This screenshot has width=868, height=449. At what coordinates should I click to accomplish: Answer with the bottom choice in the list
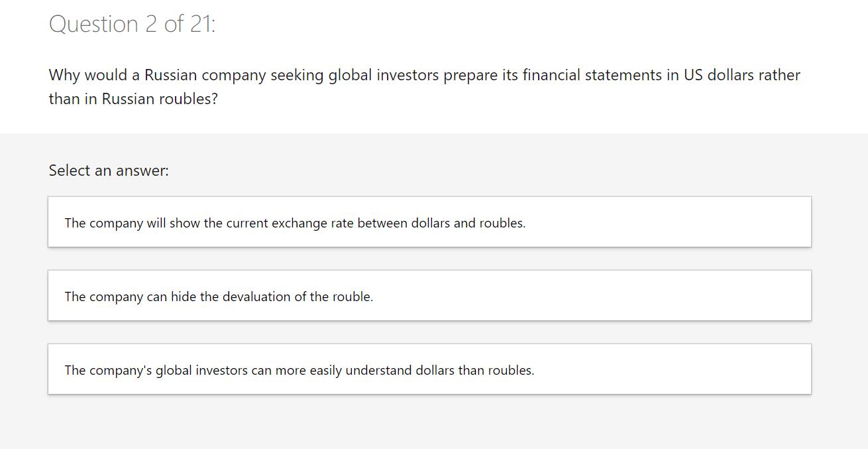pyautogui.click(x=429, y=370)
